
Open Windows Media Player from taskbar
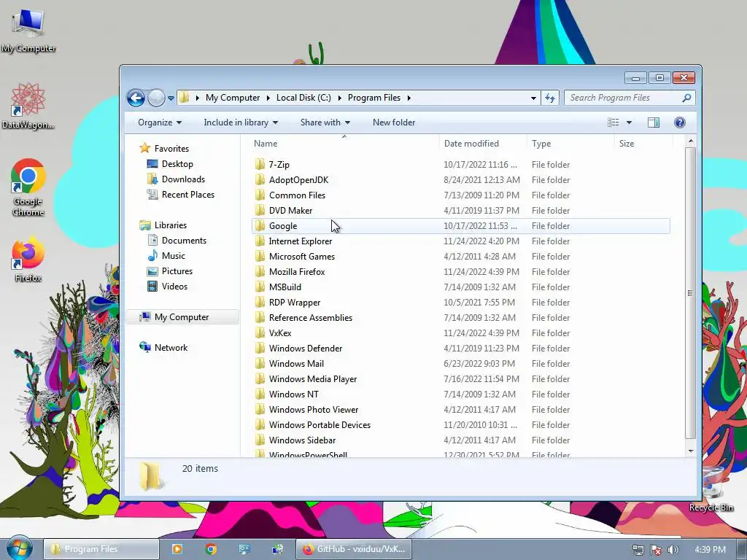[x=177, y=549]
